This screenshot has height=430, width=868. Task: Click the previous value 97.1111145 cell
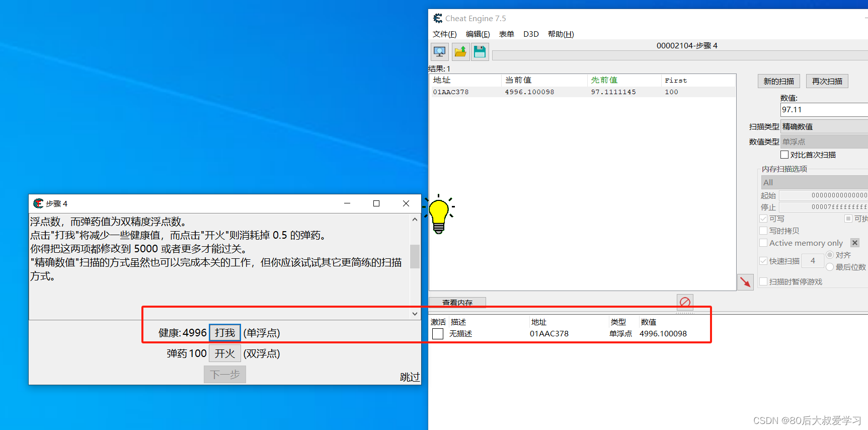pyautogui.click(x=613, y=92)
